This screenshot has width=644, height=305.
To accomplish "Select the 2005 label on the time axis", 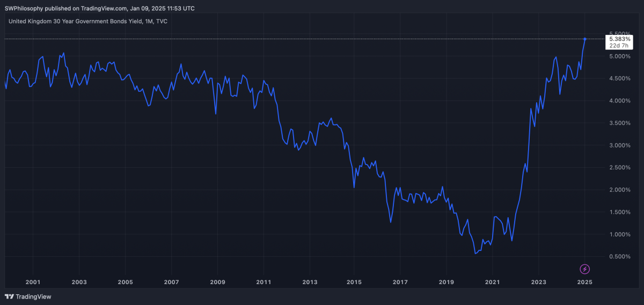I will tap(125, 282).
